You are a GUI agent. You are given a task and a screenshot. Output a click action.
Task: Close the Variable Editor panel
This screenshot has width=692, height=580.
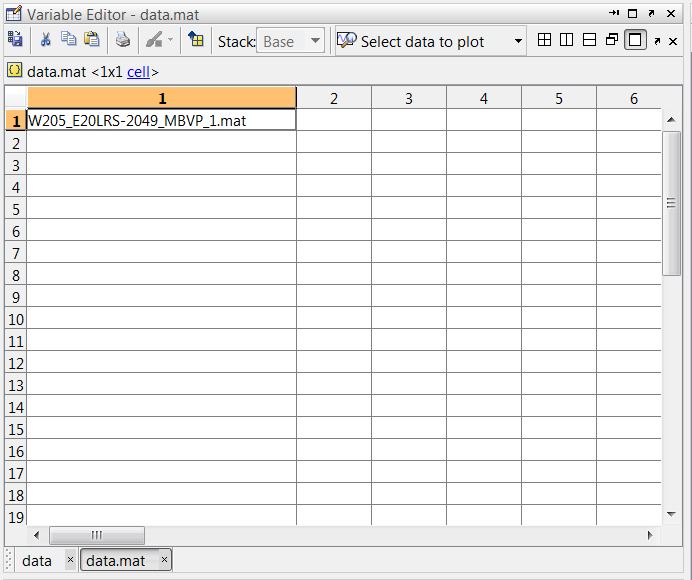671,14
